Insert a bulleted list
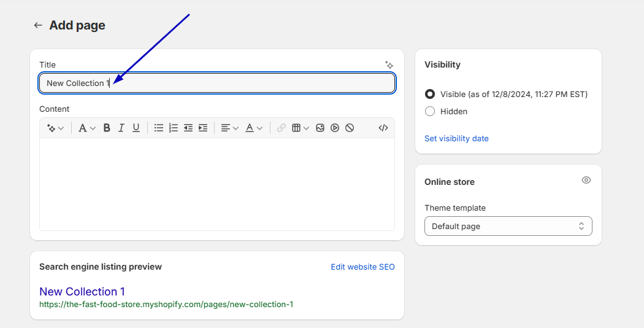The image size is (644, 328). [158, 128]
